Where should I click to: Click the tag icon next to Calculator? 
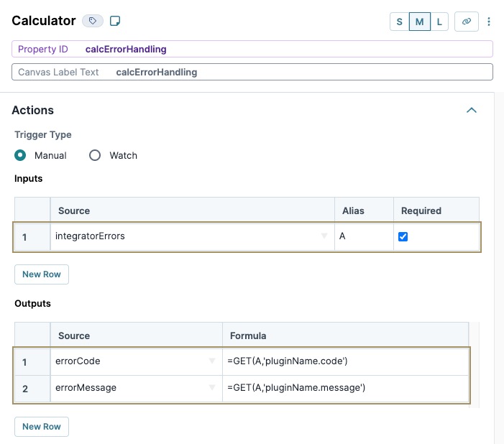(x=93, y=22)
